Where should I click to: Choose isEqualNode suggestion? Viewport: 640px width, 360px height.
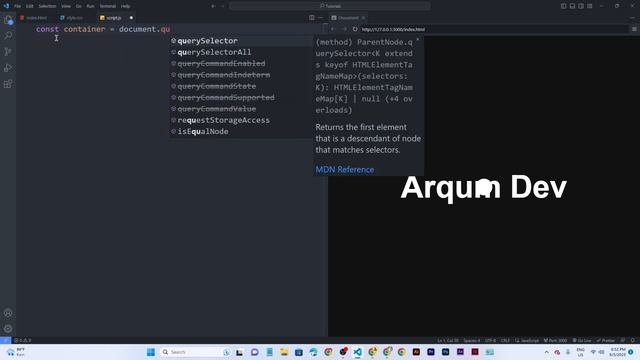(x=241, y=131)
